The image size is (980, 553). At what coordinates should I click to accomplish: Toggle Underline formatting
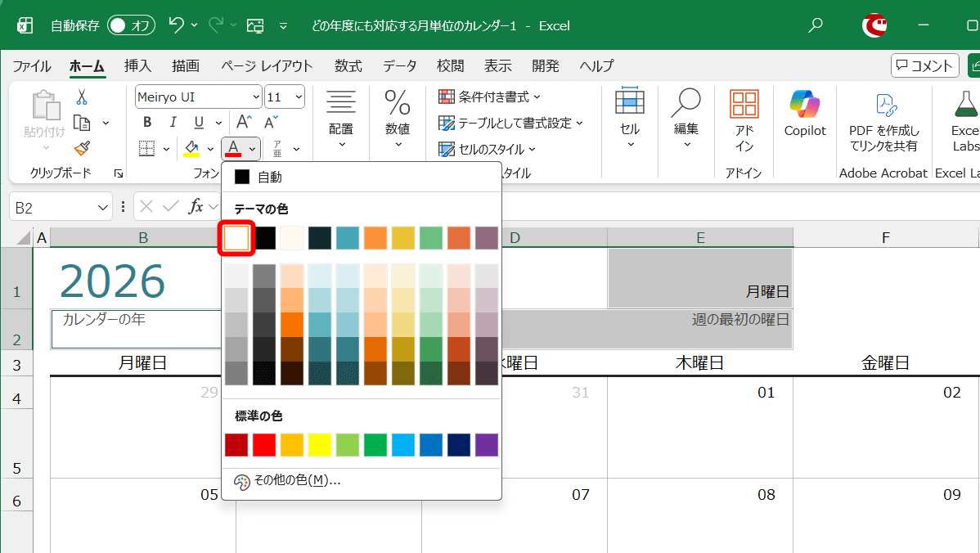(199, 121)
